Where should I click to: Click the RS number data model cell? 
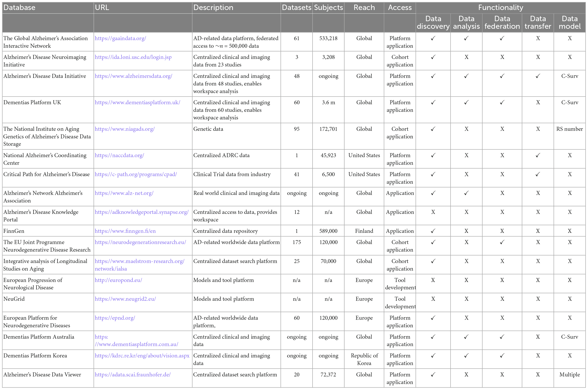click(570, 129)
